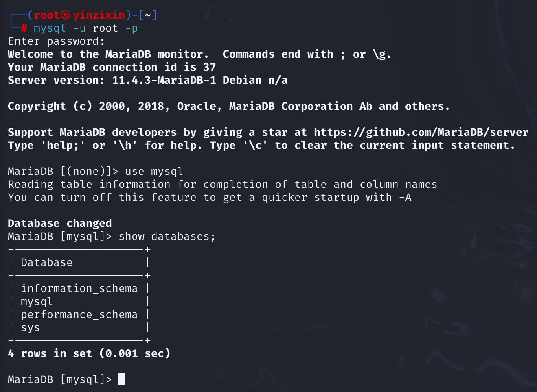Select the sys database row
537x392 pixels.
tap(31, 327)
